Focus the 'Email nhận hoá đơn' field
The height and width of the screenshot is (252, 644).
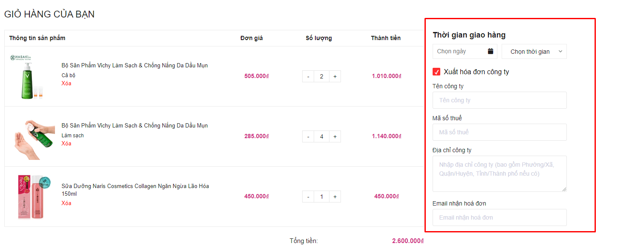(500, 217)
